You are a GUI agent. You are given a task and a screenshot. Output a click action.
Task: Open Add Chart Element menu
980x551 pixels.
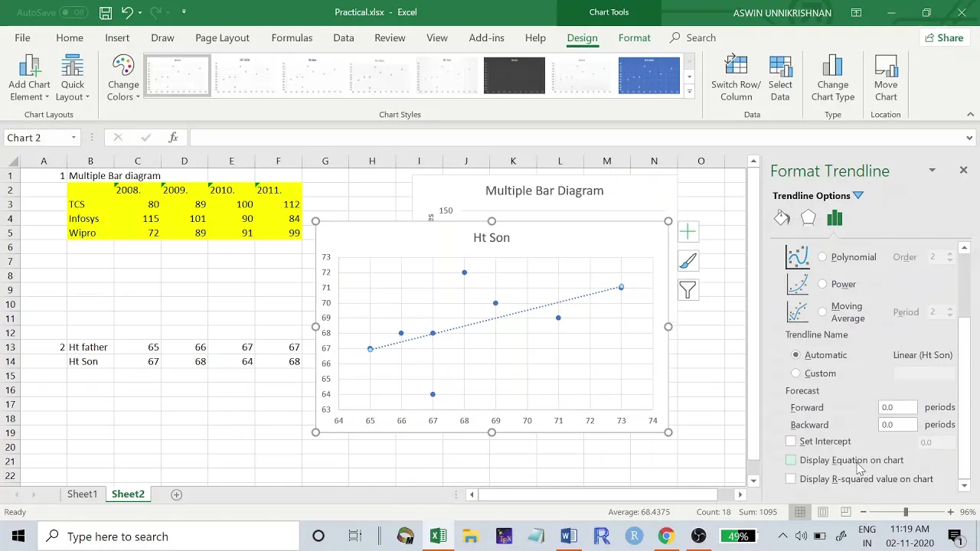tap(29, 78)
